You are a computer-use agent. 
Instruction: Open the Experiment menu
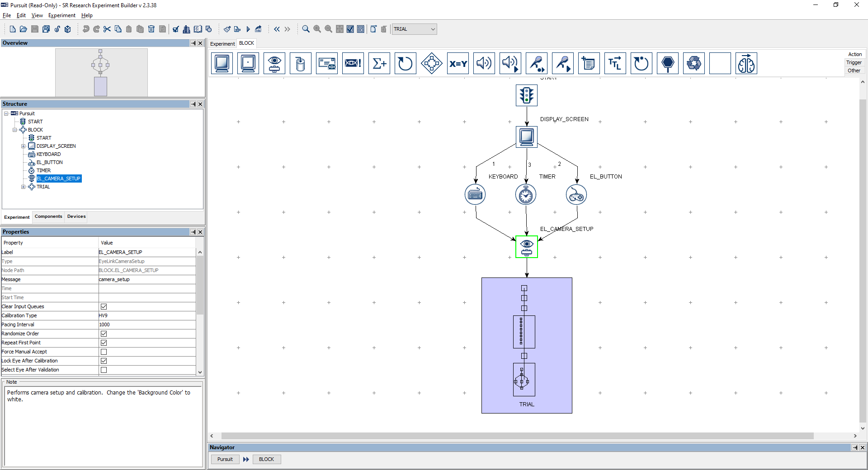[x=62, y=15]
